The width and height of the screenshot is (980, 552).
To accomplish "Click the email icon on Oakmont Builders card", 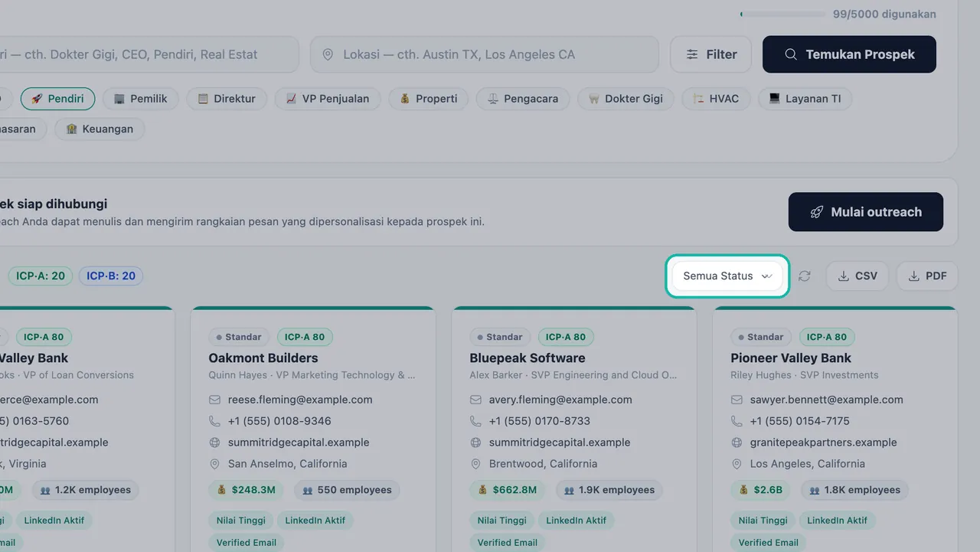I will click(214, 400).
